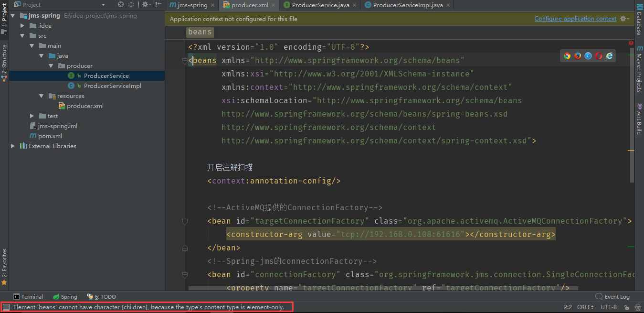The height and width of the screenshot is (313, 644).
Task: Open the Spring tool window
Action: [65, 297]
